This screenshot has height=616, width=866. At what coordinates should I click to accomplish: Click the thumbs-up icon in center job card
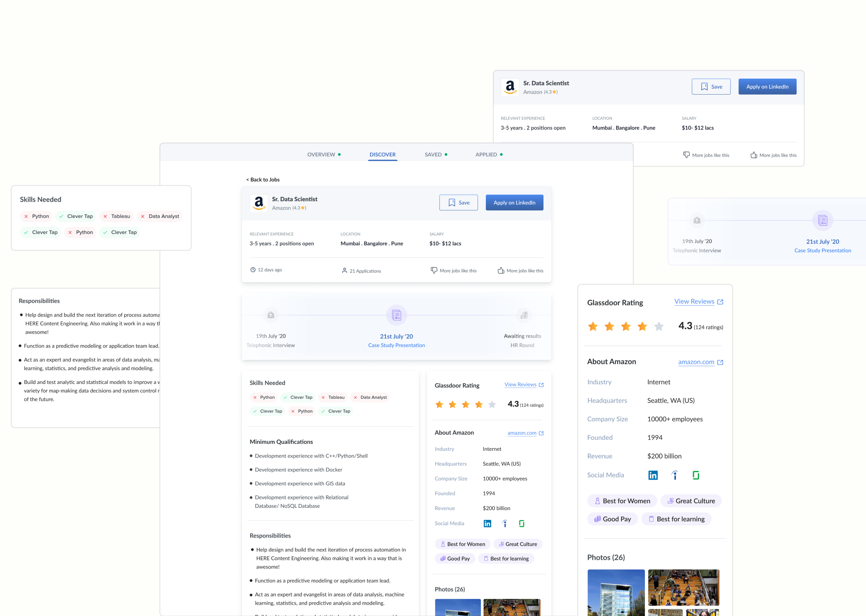[x=501, y=270]
